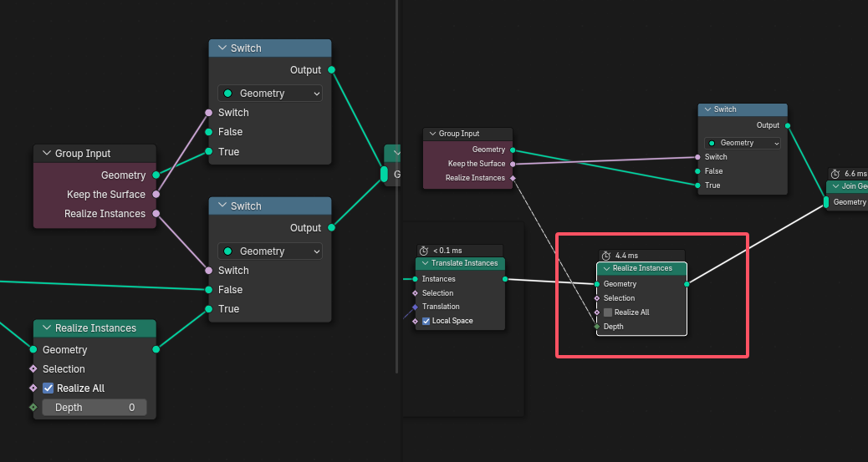Screen dimensions: 868x462
Task: Click the Depth value field showing 0
Action: point(94,408)
